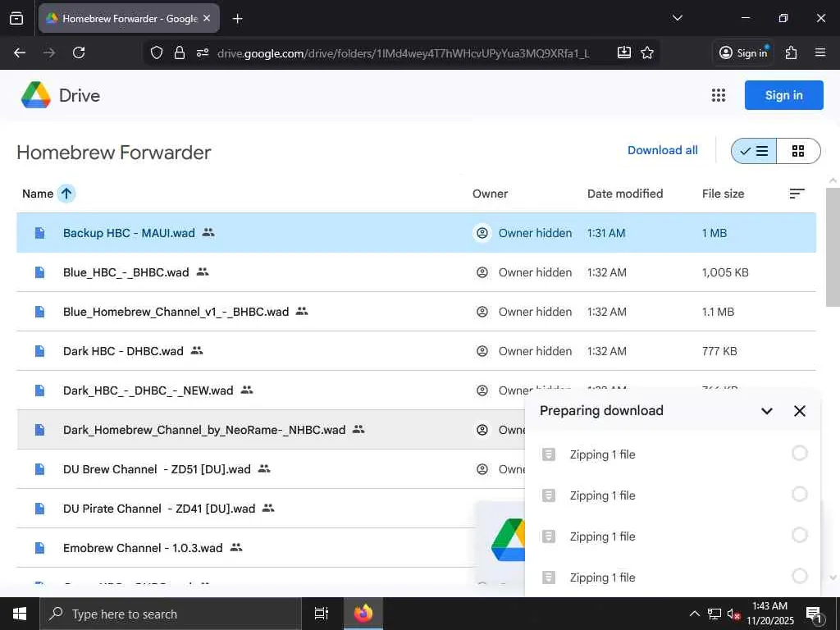Click file icon of Backup HBC - MAUI.wad
Screen dimensions: 840x630
[x=39, y=232]
